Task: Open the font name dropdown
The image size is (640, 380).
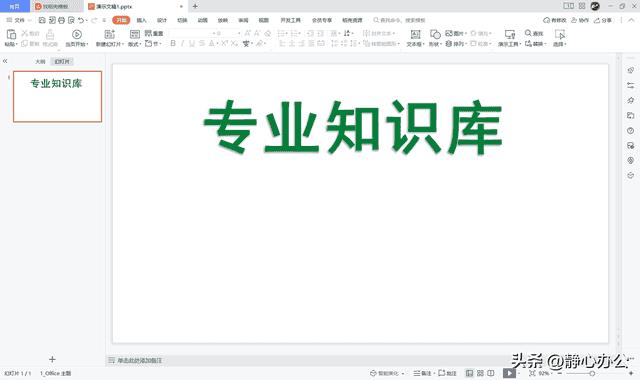Action: (213, 33)
